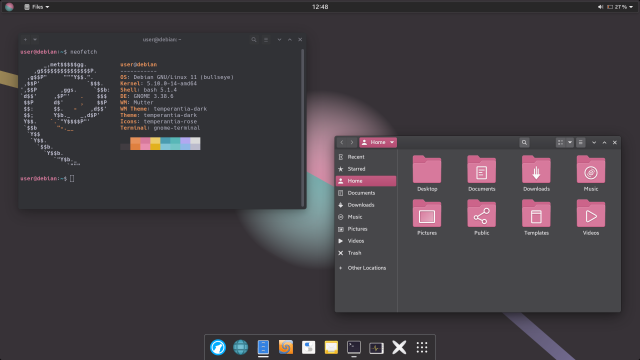Screen dimensions: 640x360
Task: Open Trash from the Files sidebar
Action: coord(366,253)
